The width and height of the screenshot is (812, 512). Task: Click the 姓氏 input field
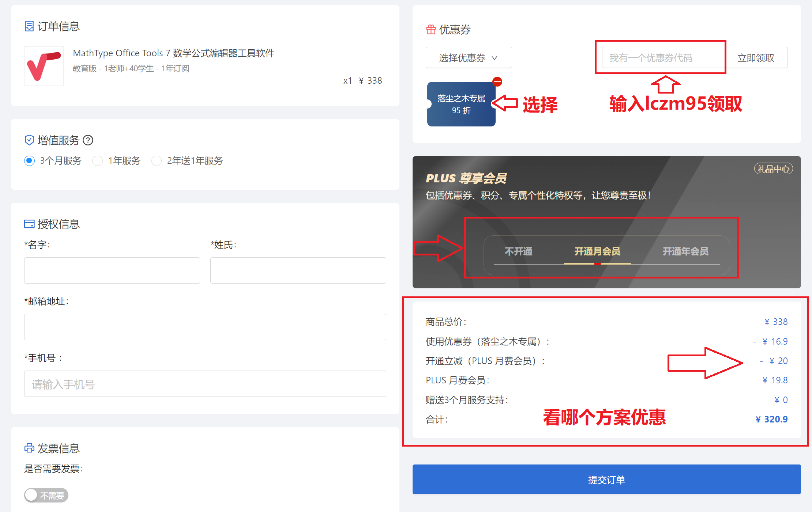click(298, 270)
